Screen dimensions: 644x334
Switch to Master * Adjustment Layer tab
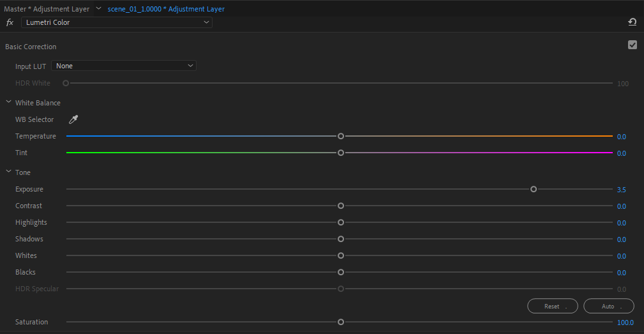(47, 9)
